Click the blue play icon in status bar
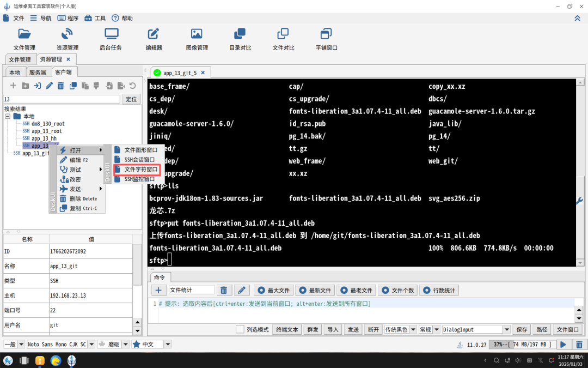Viewport: 588px width, 368px height. click(563, 345)
